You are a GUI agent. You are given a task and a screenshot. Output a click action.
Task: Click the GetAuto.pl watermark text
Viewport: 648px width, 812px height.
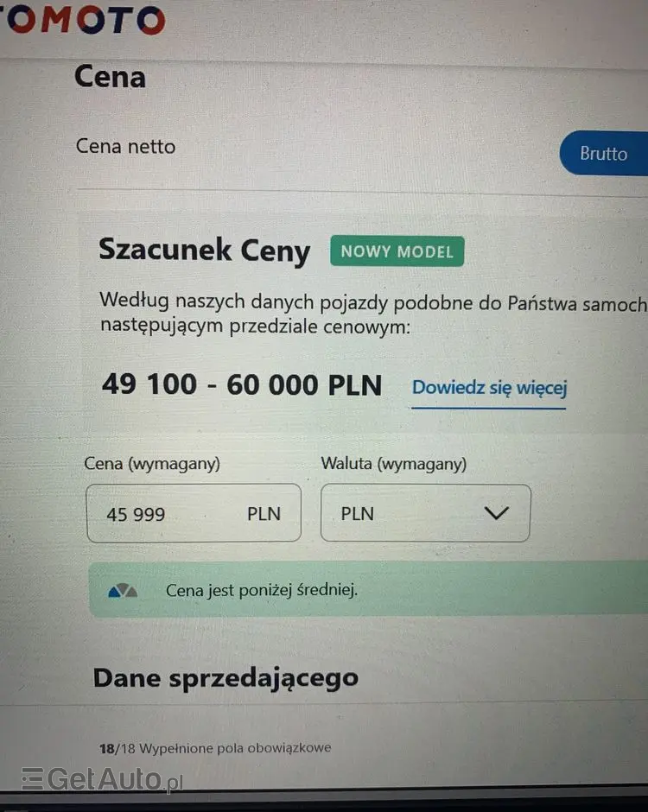click(x=115, y=779)
